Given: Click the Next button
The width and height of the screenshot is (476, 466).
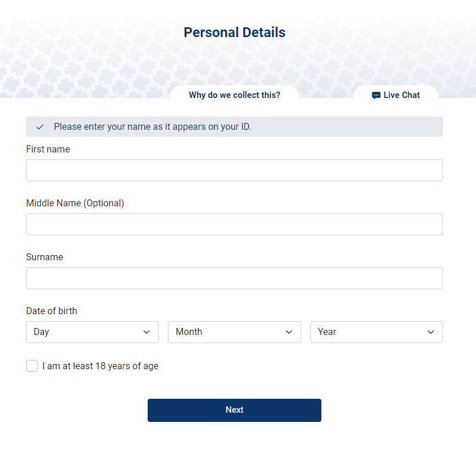Looking at the screenshot, I should tap(235, 410).
